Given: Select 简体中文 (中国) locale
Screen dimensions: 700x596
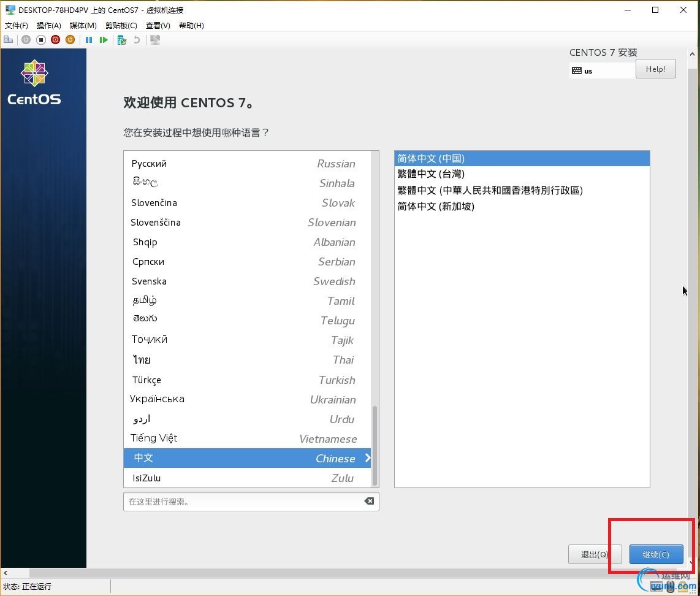Looking at the screenshot, I should (x=522, y=158).
